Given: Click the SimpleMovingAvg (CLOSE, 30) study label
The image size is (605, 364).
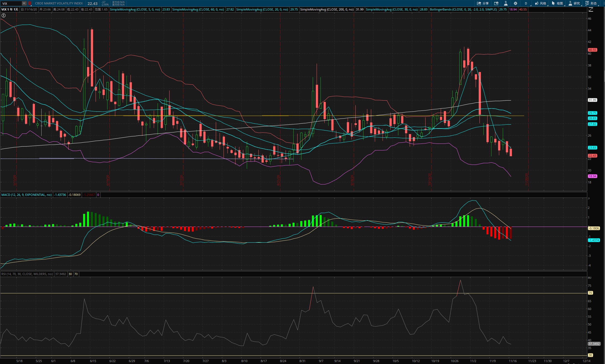Looking at the screenshot, I should pos(392,9).
